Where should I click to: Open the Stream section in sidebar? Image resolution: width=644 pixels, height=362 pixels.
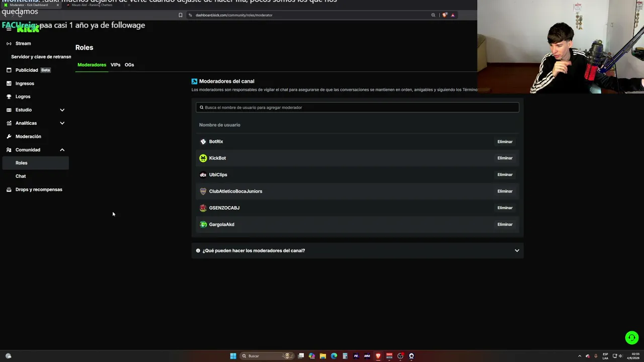[23, 43]
